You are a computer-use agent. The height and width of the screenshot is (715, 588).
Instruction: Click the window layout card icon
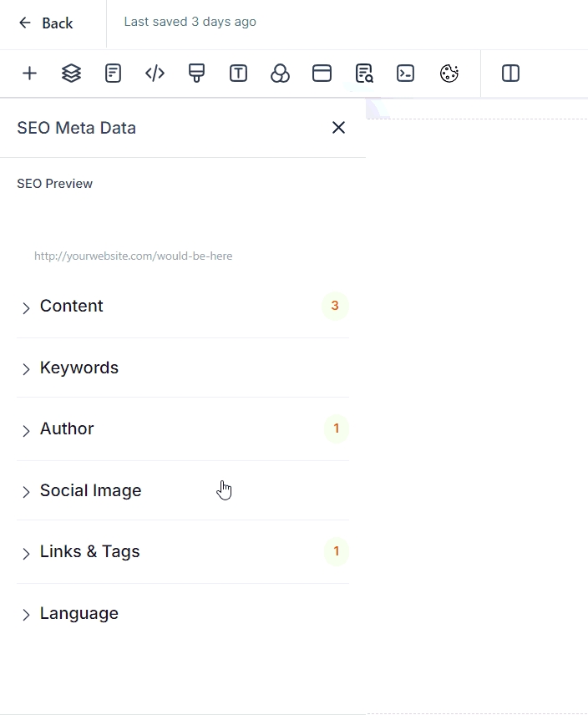(322, 74)
